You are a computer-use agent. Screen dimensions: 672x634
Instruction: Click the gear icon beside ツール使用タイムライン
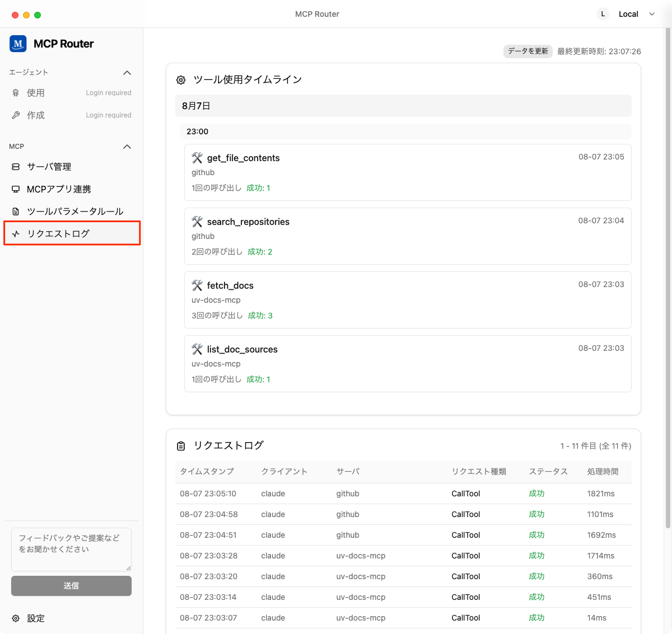pyautogui.click(x=181, y=80)
